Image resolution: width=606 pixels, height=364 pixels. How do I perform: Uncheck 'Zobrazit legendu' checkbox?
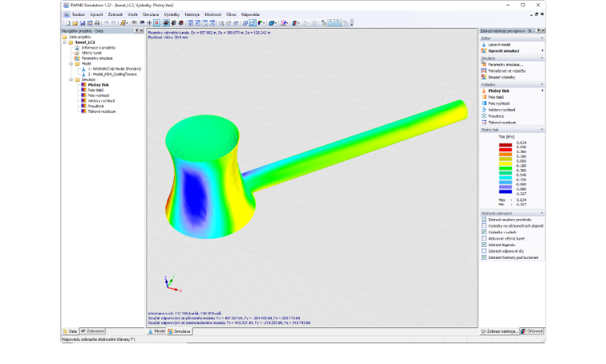tap(484, 245)
